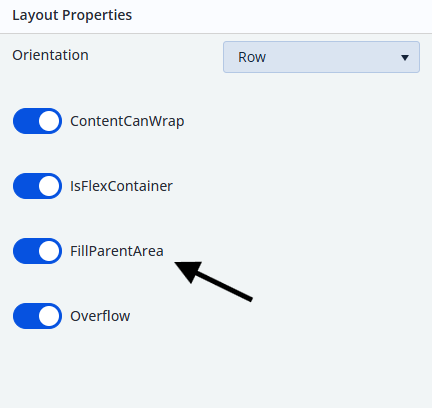Click the blue track of the ContentCanWrap switch
432x408 pixels.
pyautogui.click(x=25, y=121)
